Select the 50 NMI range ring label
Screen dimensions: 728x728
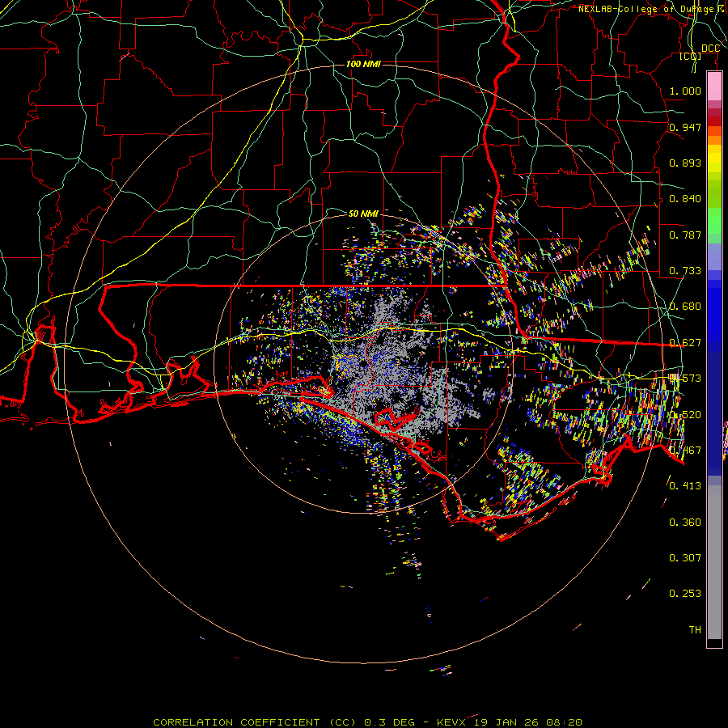(363, 214)
